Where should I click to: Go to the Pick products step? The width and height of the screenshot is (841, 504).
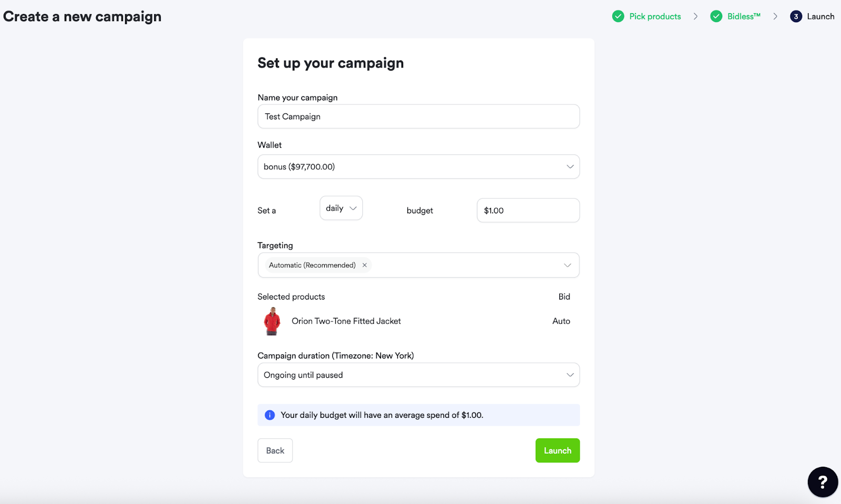pyautogui.click(x=655, y=16)
